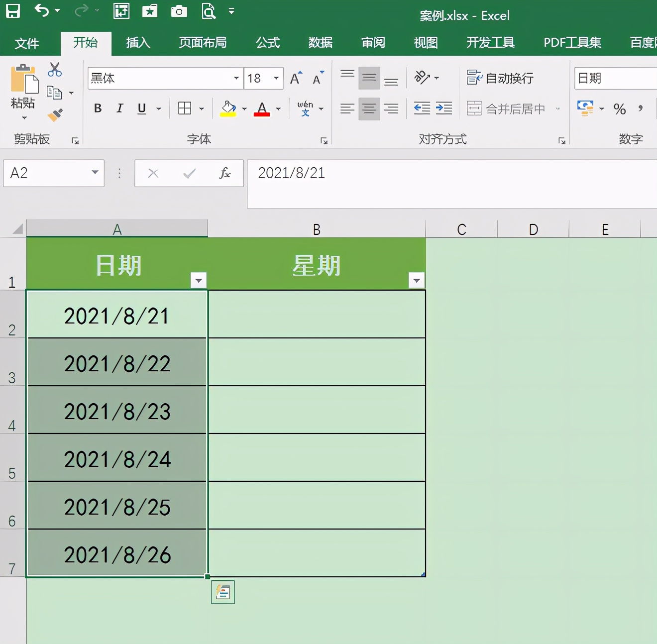Apply accounting number format
This screenshot has width=657, height=644.
585,108
